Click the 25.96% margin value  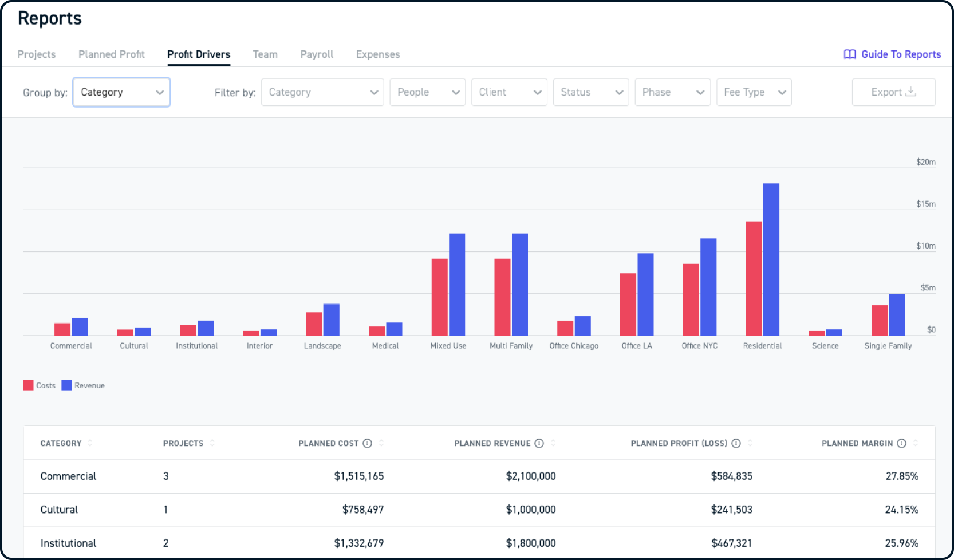pos(902,543)
